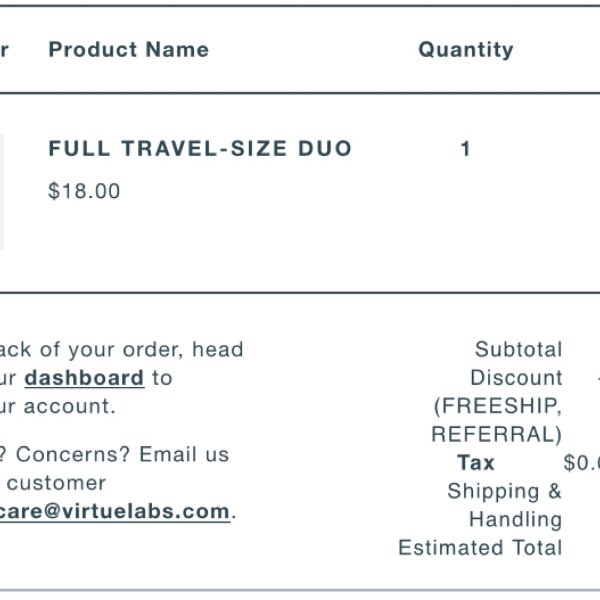Open the dashboard link
This screenshot has width=600, height=600.
[x=84, y=378]
